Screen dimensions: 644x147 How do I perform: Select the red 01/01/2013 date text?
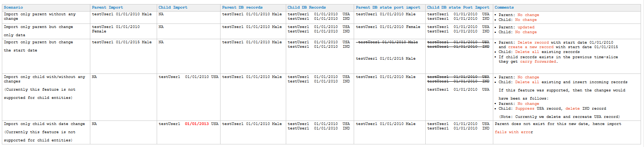coord(197,124)
